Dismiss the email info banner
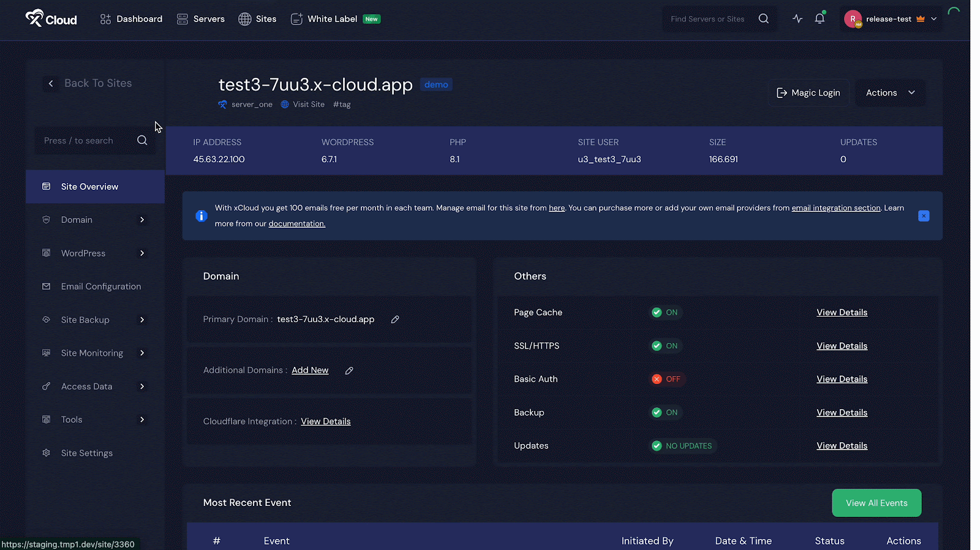The width and height of the screenshot is (980, 550). click(x=924, y=216)
